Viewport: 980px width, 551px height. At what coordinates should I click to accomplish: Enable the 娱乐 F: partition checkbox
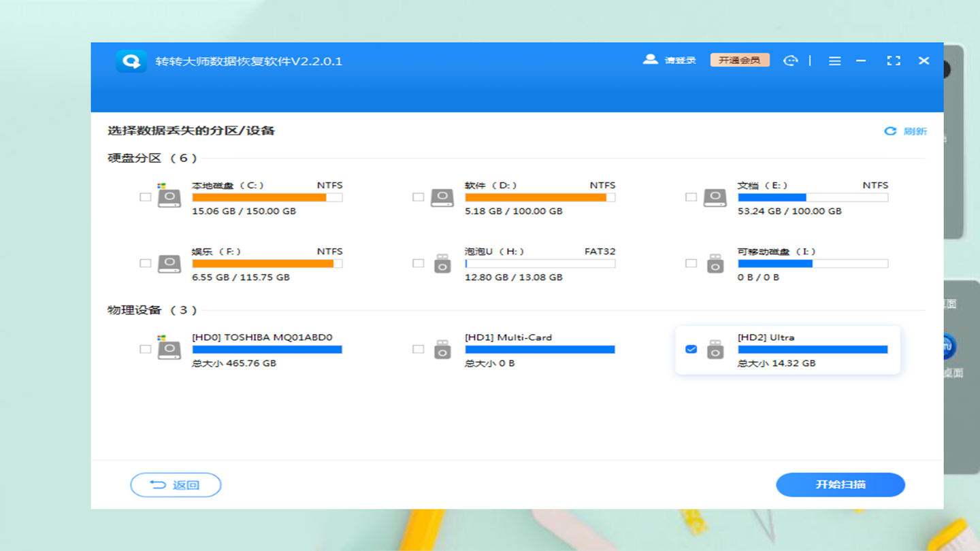(x=145, y=263)
